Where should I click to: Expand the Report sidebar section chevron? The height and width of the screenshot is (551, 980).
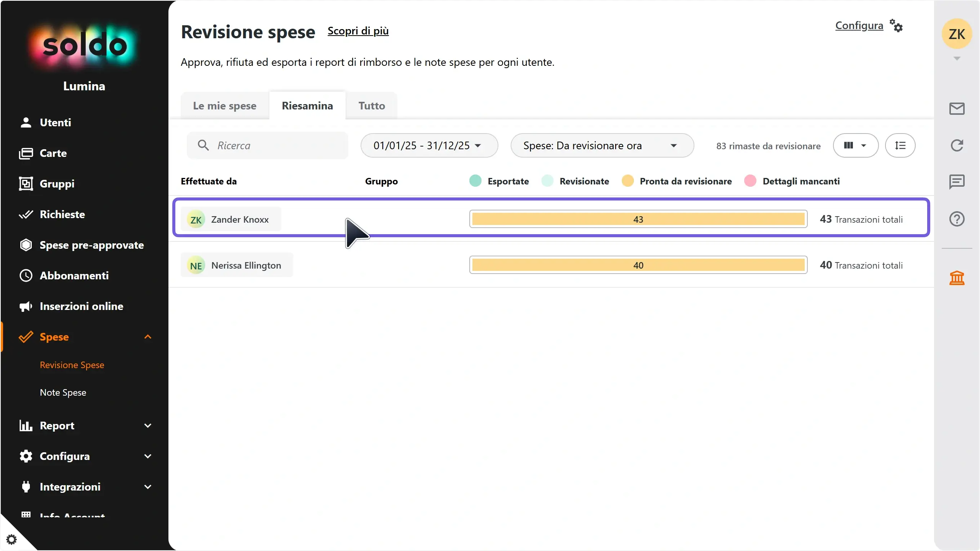(148, 425)
